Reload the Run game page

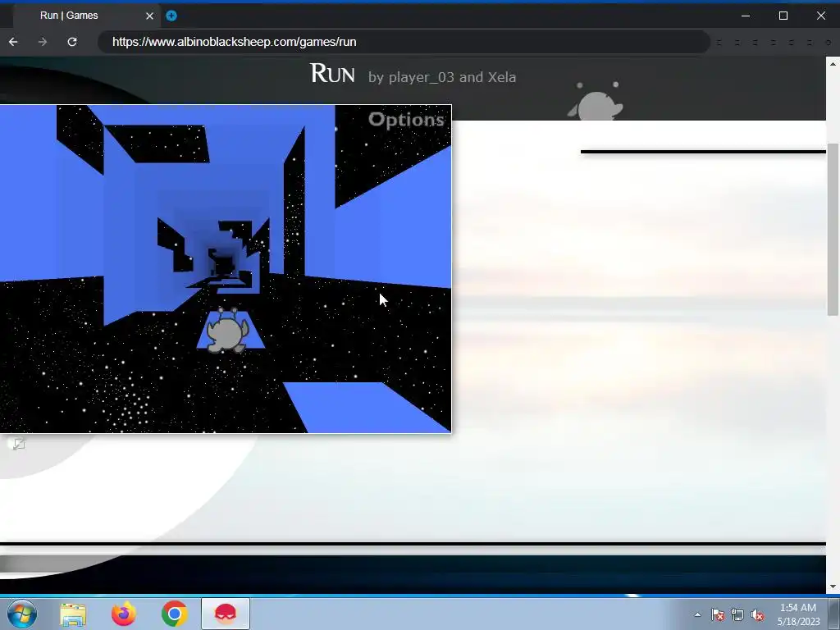(72, 42)
